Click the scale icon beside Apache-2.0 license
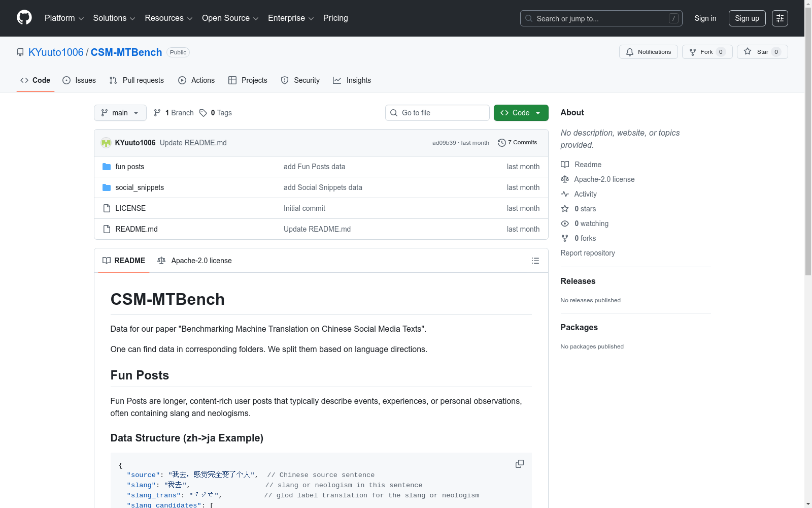The image size is (812, 508). click(565, 179)
